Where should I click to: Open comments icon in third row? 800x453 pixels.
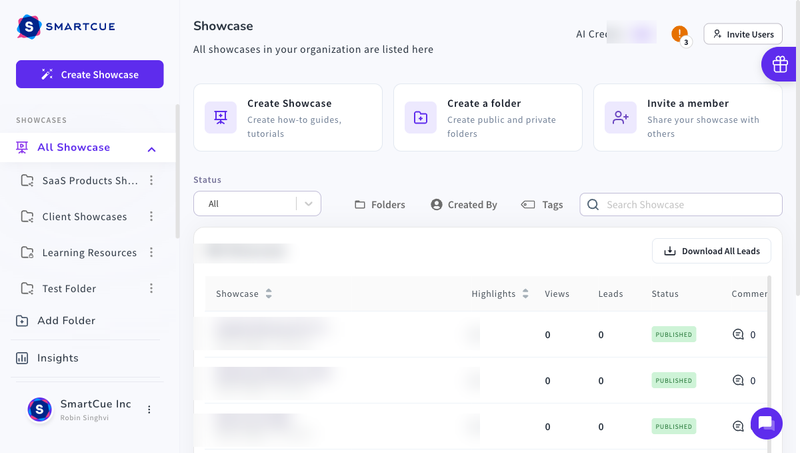click(738, 426)
